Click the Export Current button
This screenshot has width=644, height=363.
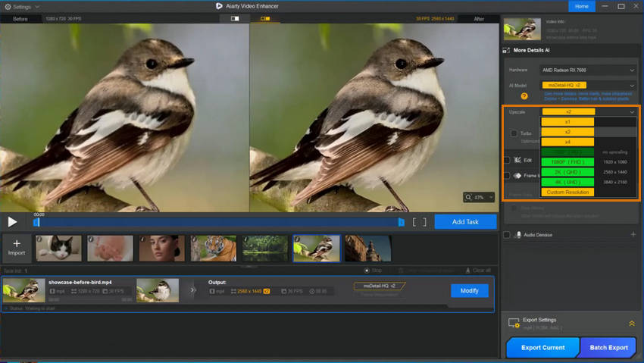(x=543, y=347)
